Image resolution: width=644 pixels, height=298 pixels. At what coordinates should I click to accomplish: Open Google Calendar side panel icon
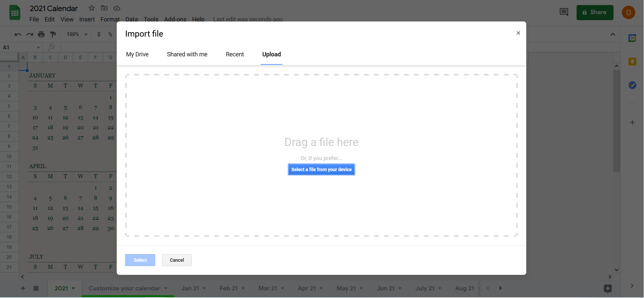tap(632, 38)
